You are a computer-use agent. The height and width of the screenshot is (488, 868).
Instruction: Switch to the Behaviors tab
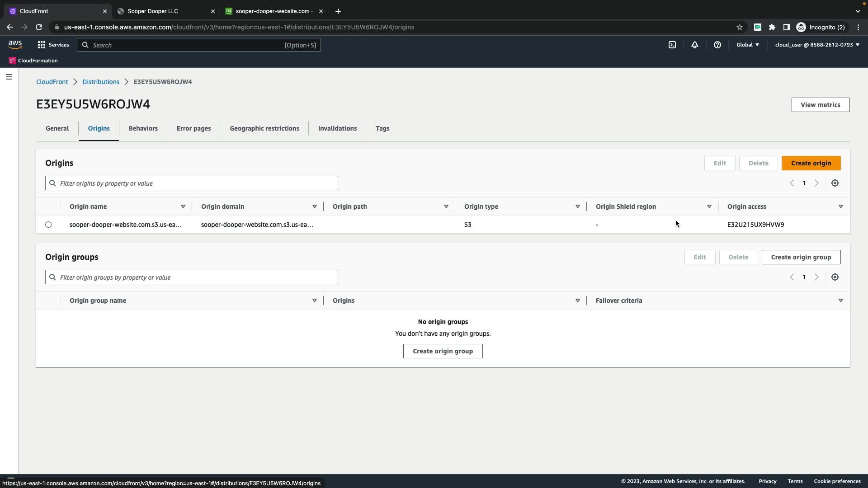pyautogui.click(x=143, y=128)
